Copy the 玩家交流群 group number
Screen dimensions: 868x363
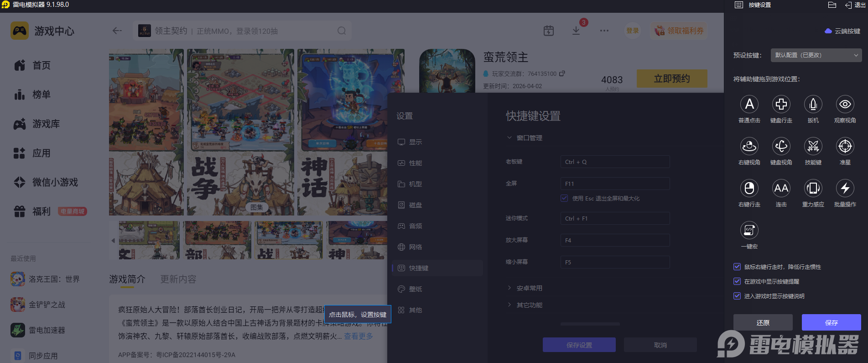(562, 74)
